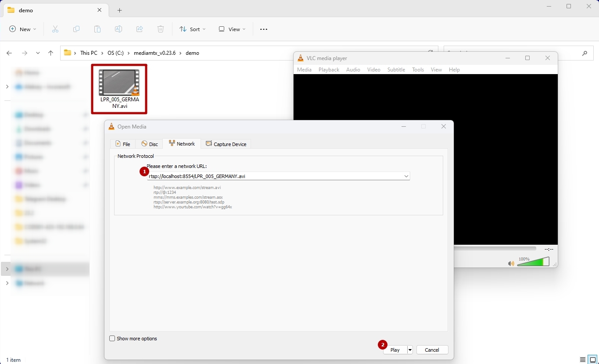
Task: Open the Video menu in VLC
Action: point(373,70)
